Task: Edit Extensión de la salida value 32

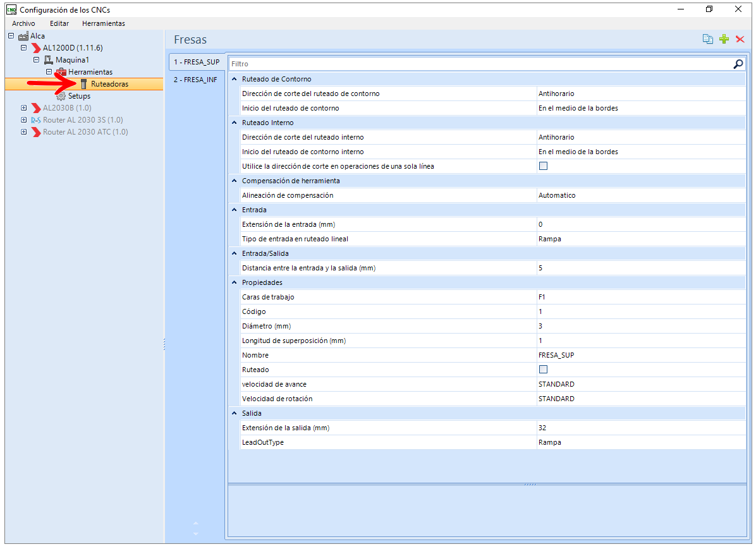Action: pyautogui.click(x=641, y=428)
